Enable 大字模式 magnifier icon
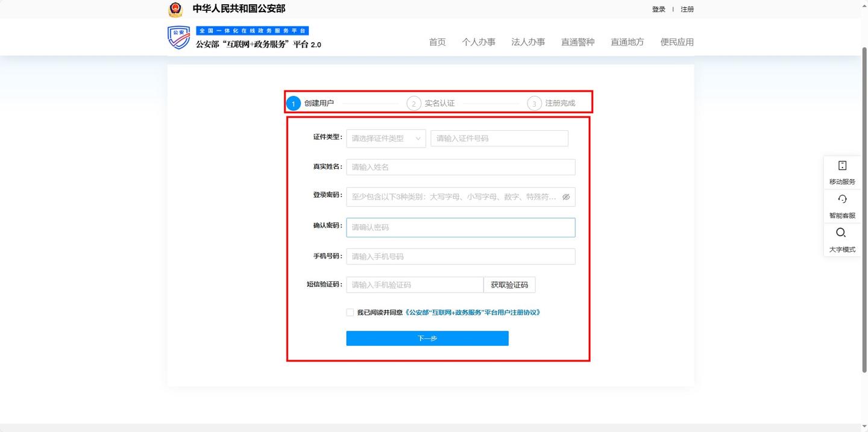Screen dimensions: 868x432 [x=841, y=233]
